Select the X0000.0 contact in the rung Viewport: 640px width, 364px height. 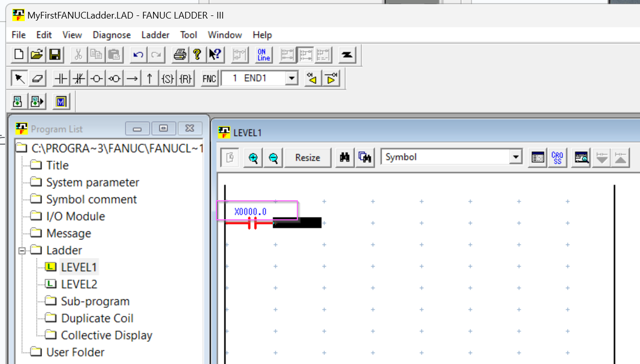click(x=252, y=223)
